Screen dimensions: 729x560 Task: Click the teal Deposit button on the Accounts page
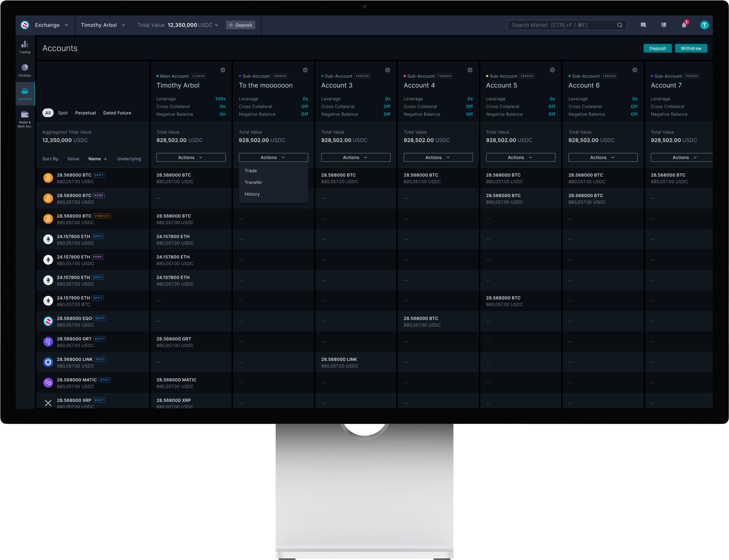click(657, 48)
